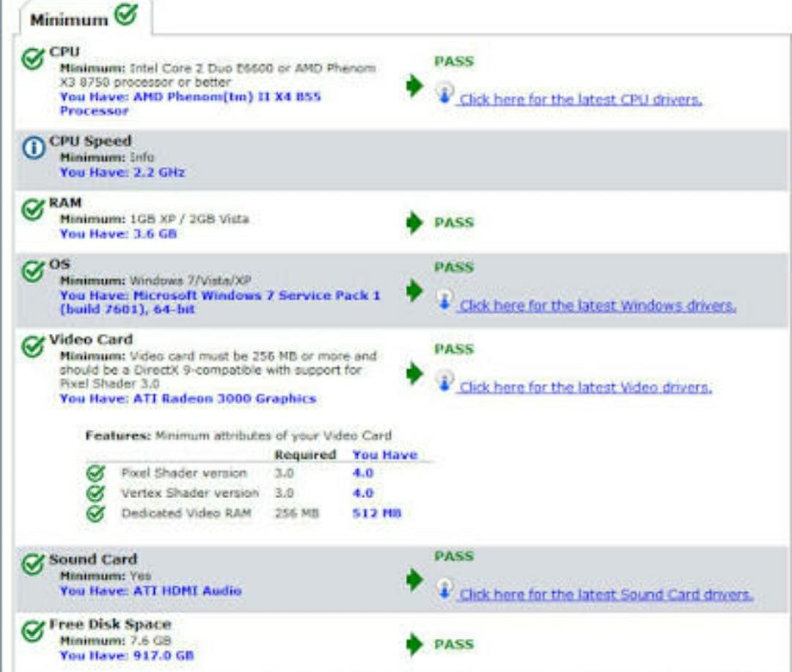
Task: Click the green checkmark beside Sound Card
Action: point(33,566)
